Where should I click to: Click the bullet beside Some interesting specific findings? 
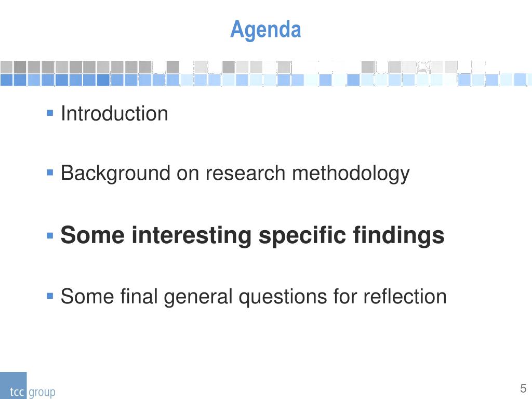[50, 235]
